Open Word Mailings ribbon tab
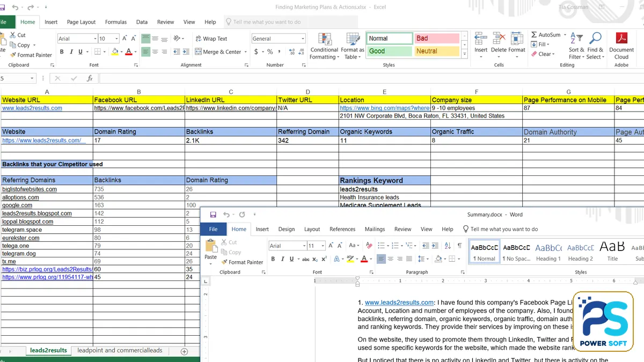 [375, 229]
